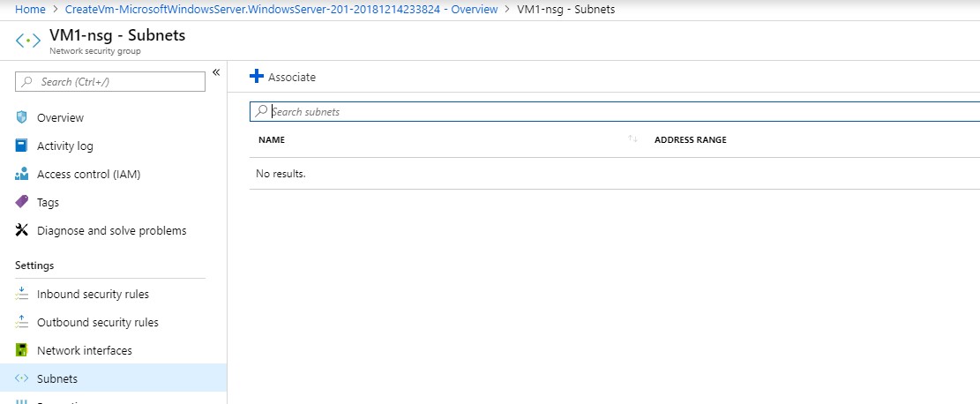Focus the Search (Ctrl+/) sidebar field
Image resolution: width=980 pixels, height=404 pixels.
(110, 82)
